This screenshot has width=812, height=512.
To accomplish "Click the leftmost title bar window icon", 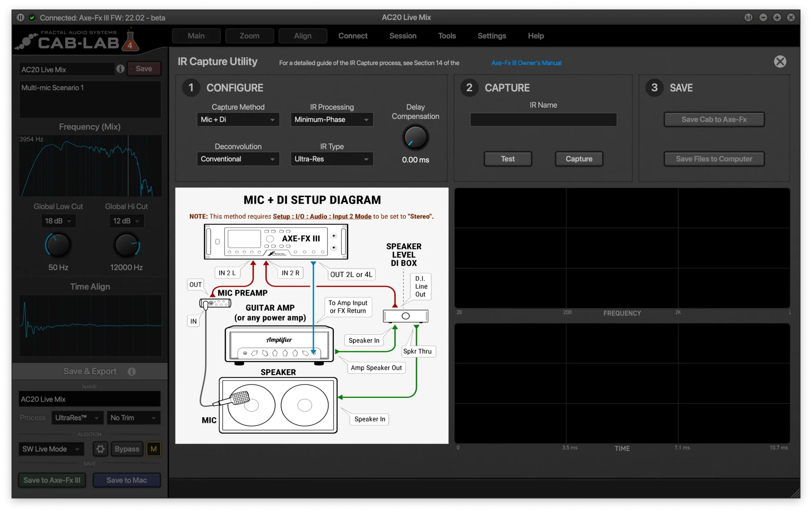I will click(748, 17).
